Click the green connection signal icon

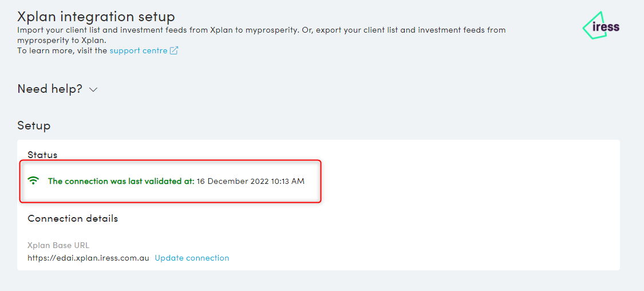click(x=34, y=180)
